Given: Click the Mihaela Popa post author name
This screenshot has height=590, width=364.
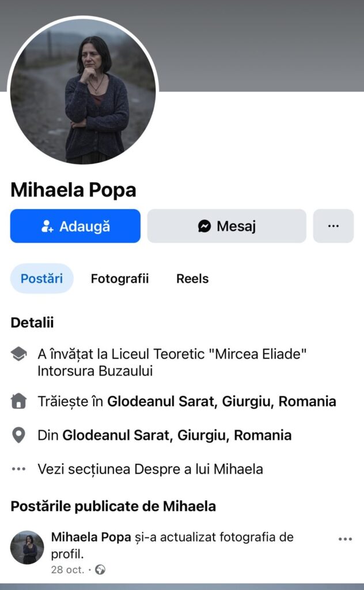Looking at the screenshot, I should (x=91, y=538).
